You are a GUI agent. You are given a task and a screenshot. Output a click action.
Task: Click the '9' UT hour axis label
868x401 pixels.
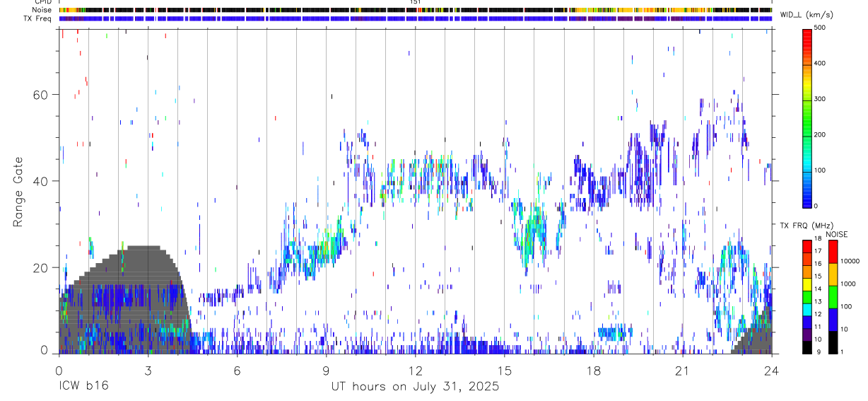point(326,371)
